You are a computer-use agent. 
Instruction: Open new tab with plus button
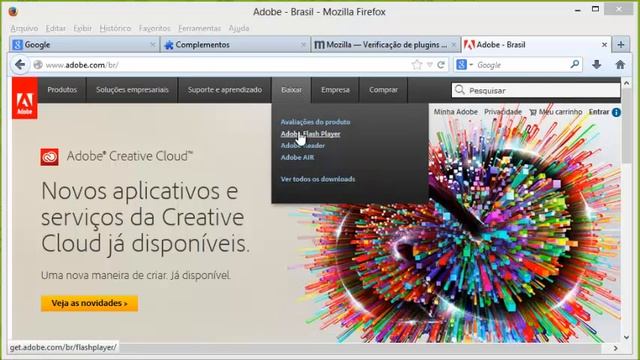pyautogui.click(x=620, y=44)
